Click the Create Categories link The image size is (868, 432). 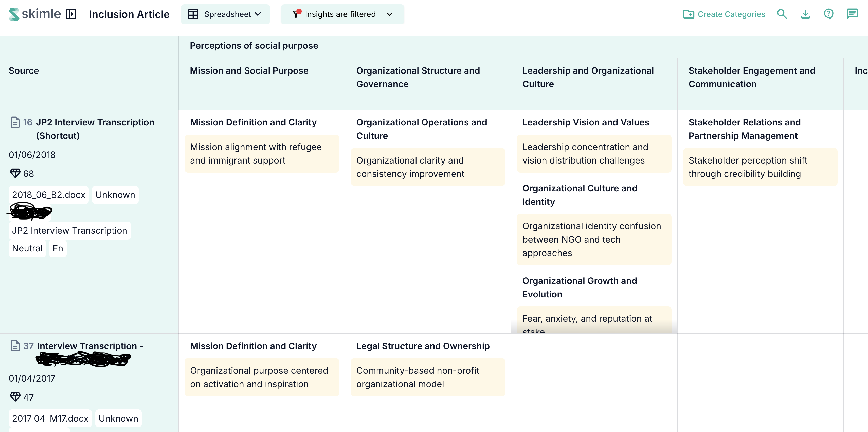pos(732,14)
